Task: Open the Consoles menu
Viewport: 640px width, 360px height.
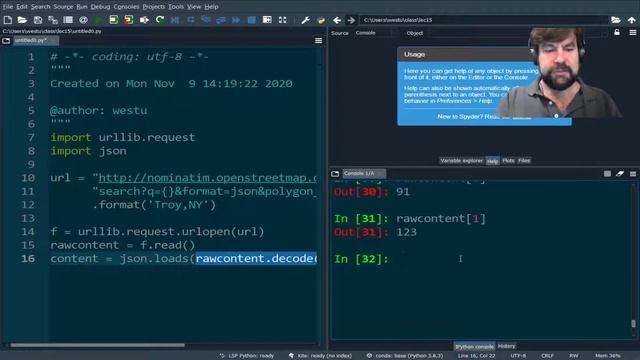Action: pos(126,7)
